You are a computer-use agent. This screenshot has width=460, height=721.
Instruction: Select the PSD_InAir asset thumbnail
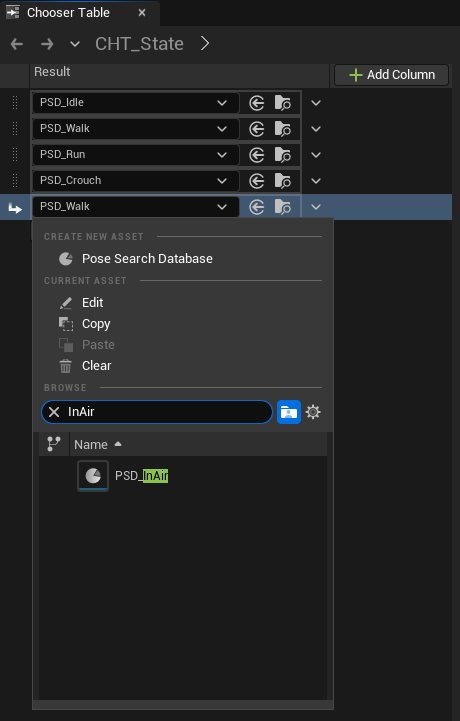click(x=93, y=476)
